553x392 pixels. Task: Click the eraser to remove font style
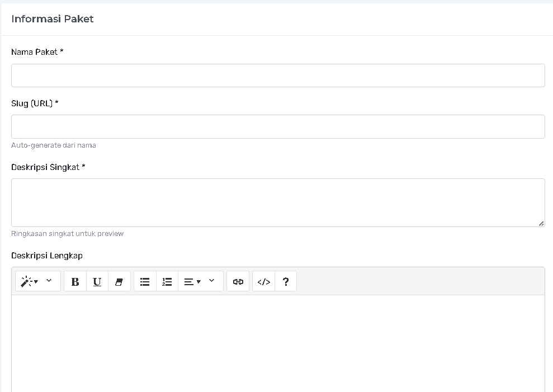(x=119, y=282)
